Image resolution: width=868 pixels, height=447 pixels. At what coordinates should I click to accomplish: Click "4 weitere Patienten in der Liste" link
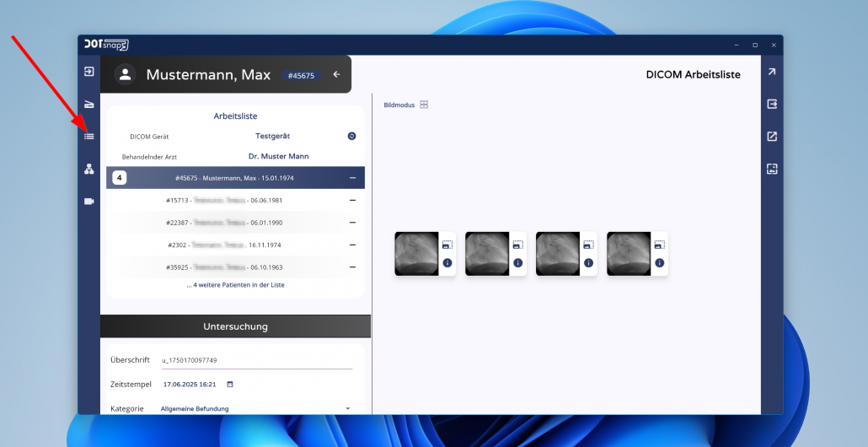tap(236, 285)
